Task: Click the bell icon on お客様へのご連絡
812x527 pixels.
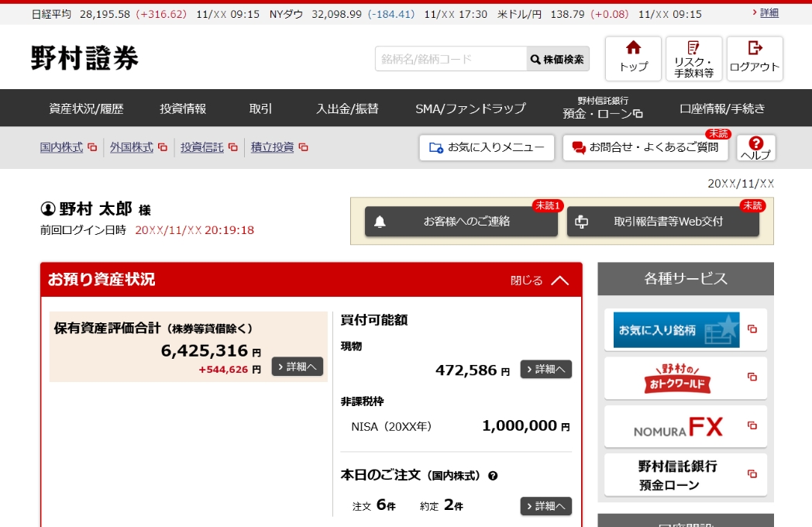Action: (x=380, y=222)
